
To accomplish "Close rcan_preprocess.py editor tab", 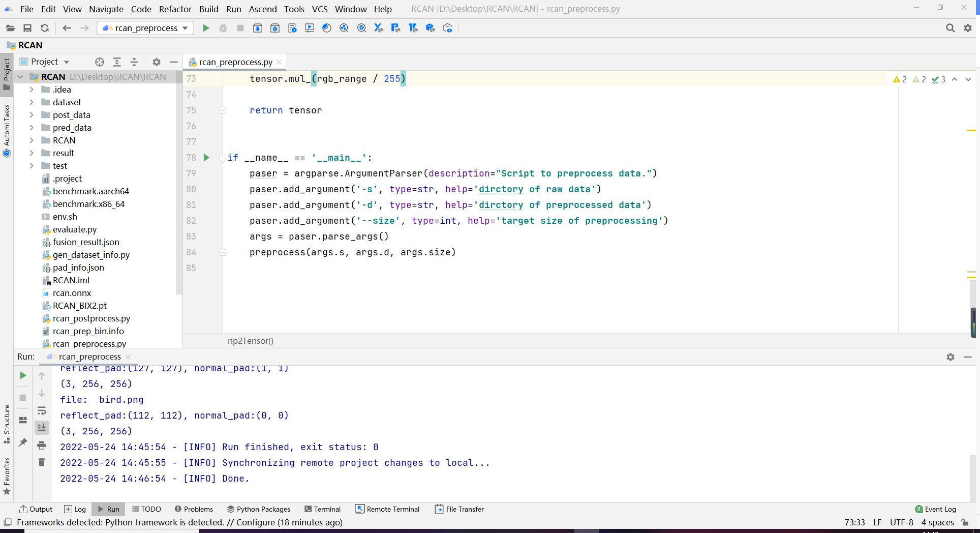I will point(279,62).
